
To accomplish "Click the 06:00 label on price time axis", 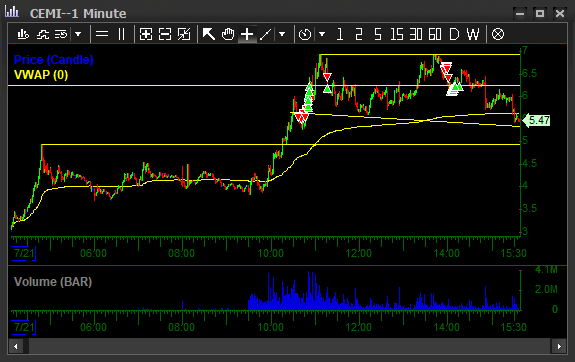I will [94, 253].
